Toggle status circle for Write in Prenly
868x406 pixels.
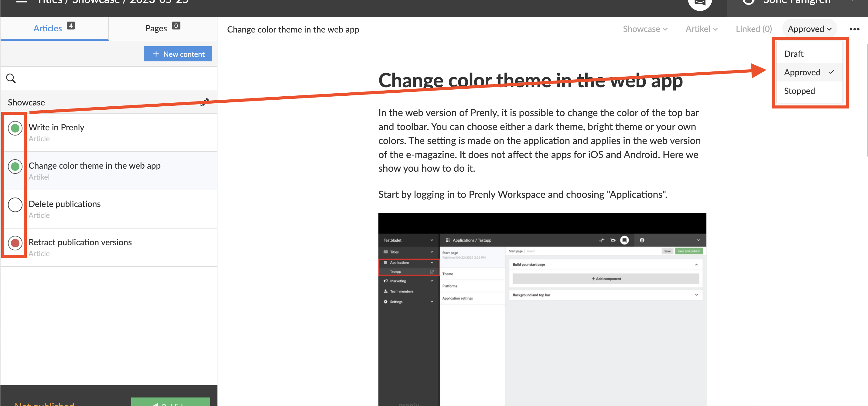[x=15, y=128]
